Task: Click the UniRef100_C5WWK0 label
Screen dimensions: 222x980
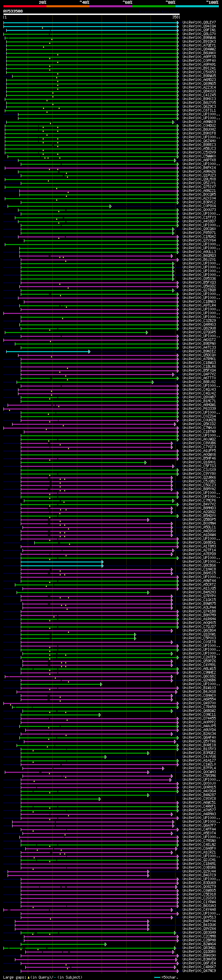Action: coord(199,156)
